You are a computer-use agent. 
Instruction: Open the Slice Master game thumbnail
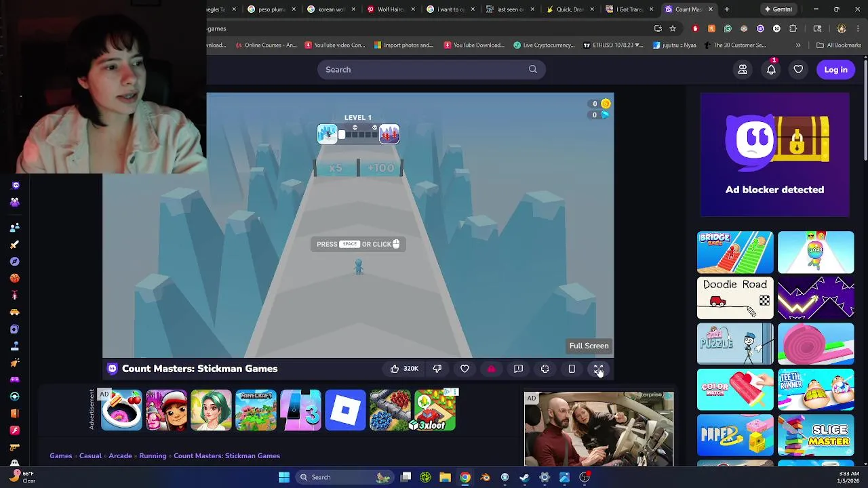[x=816, y=435]
